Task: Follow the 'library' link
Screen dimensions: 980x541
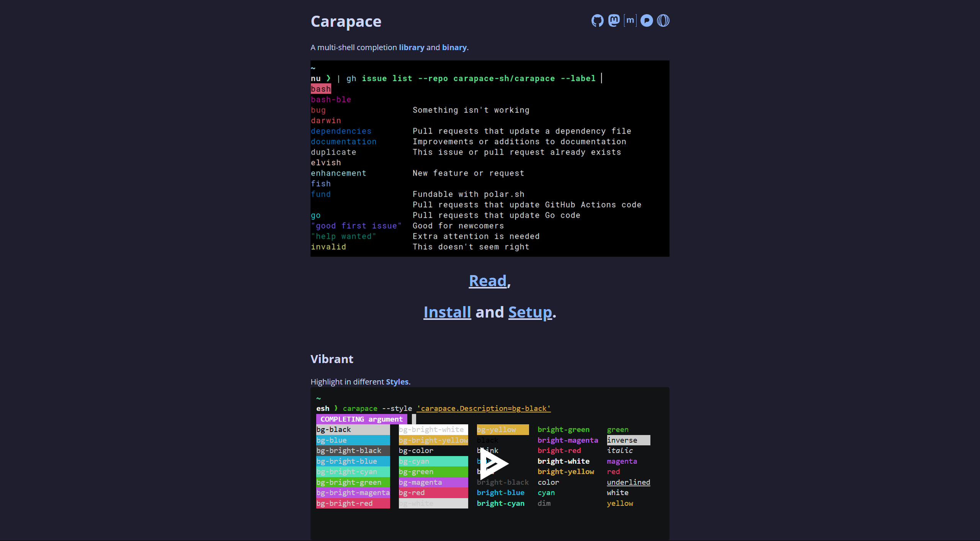Action: [x=412, y=47]
